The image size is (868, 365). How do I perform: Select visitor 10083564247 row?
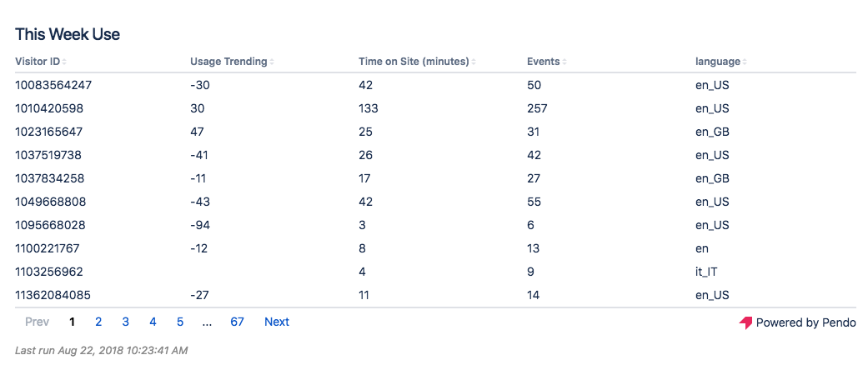coord(435,85)
